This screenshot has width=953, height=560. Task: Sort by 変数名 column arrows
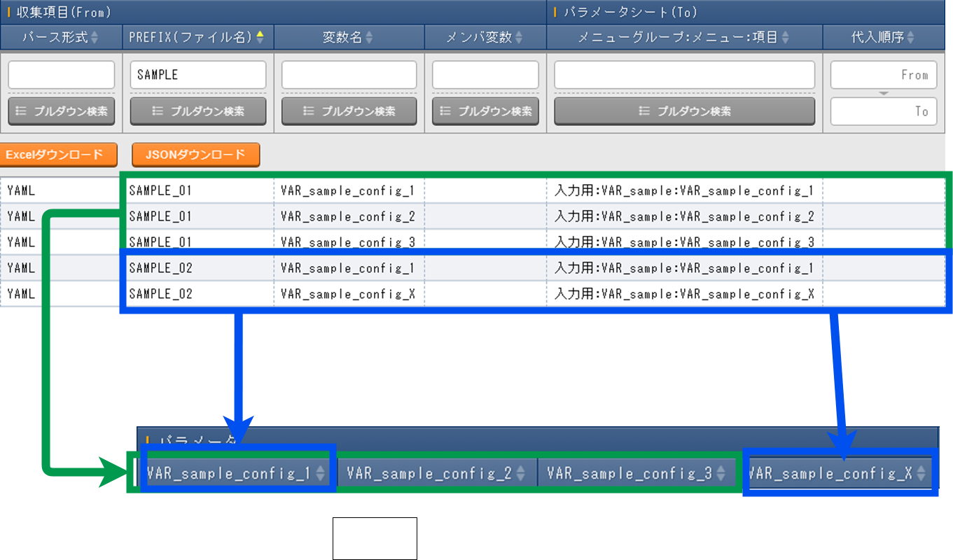(369, 37)
